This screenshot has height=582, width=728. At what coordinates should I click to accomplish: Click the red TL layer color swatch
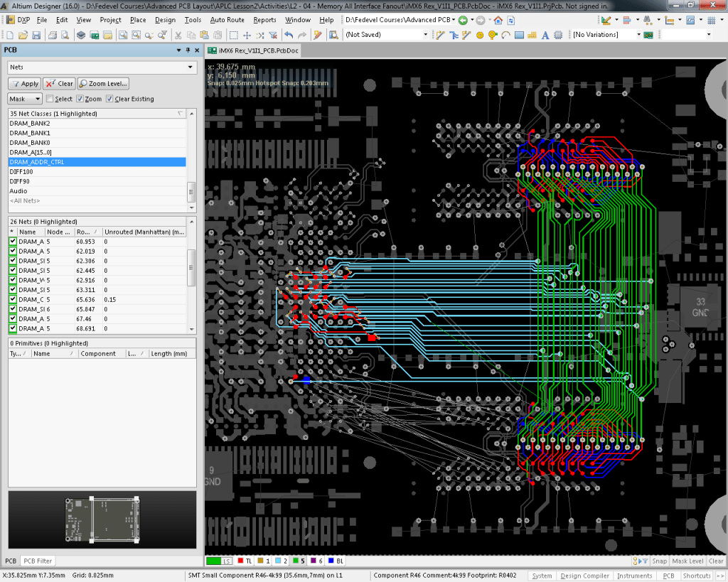[x=240, y=561]
